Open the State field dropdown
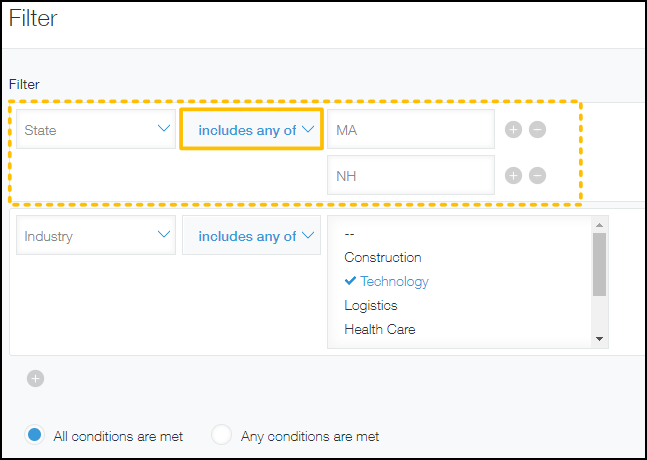This screenshot has width=647, height=460. pos(96,130)
